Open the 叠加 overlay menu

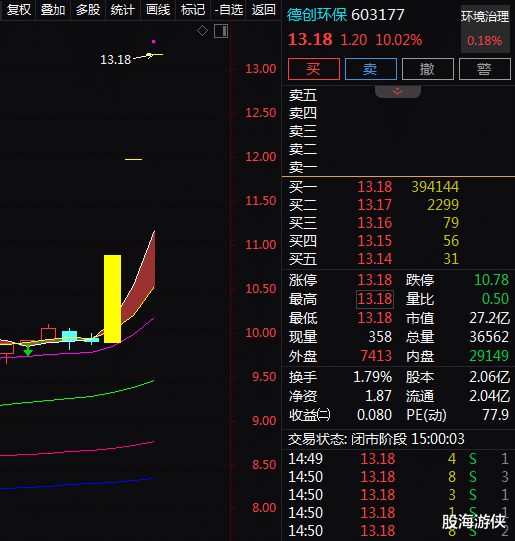coord(53,10)
